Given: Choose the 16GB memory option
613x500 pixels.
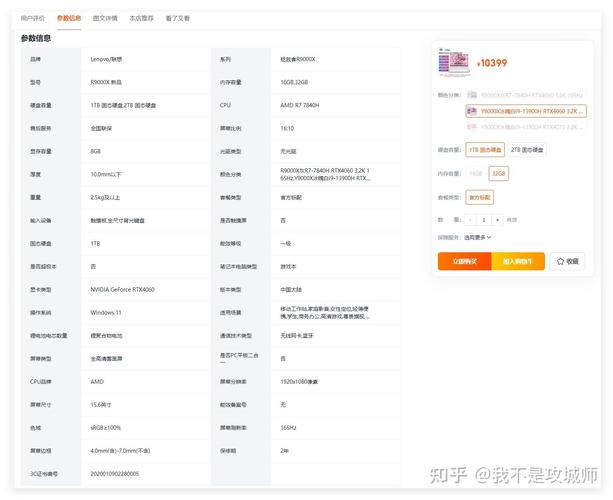Looking at the screenshot, I should point(476,173).
